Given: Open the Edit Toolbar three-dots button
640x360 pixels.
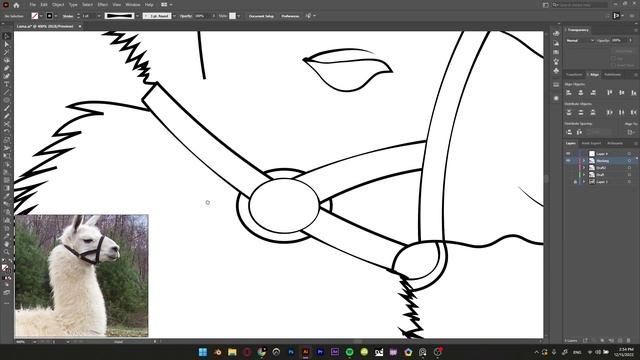Looking at the screenshot, I should click(7, 303).
